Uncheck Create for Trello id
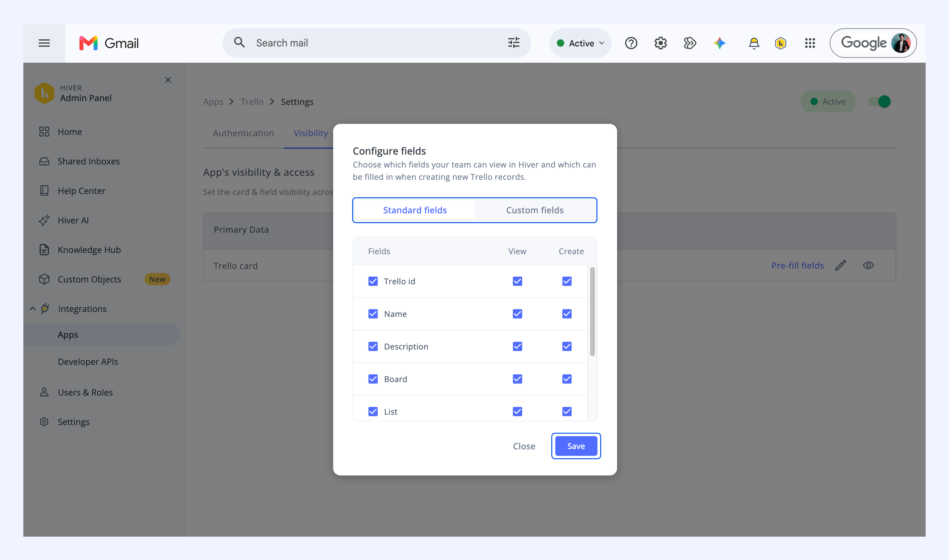This screenshot has height=560, width=949. (567, 281)
